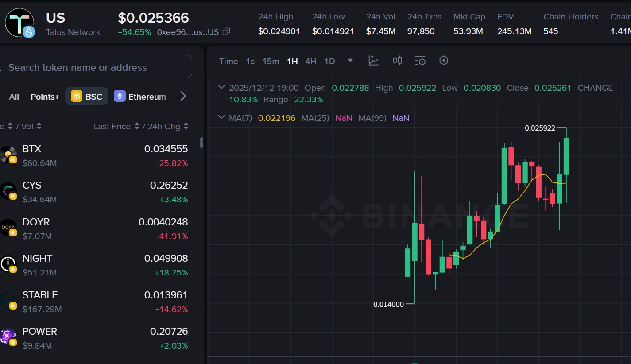
Task: Click the CYS token icon
Action: click(x=8, y=191)
